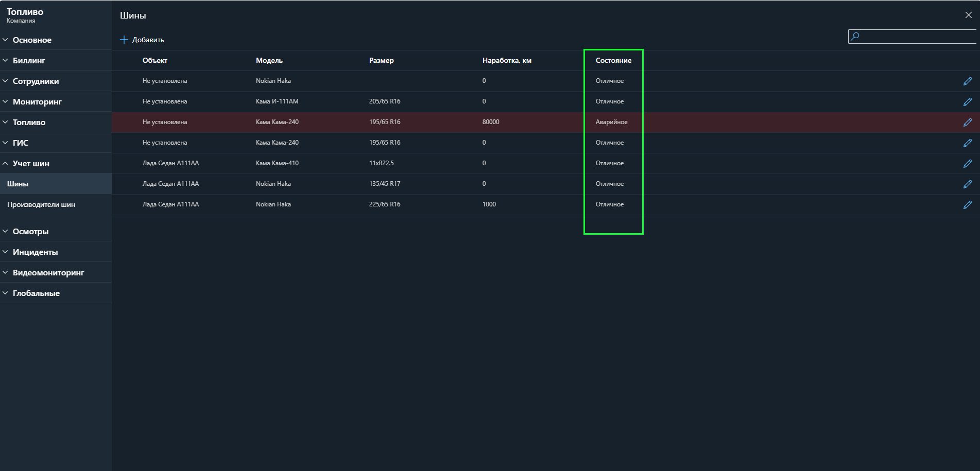Click the plus icon to add tire
980x471 pixels.
(x=124, y=40)
